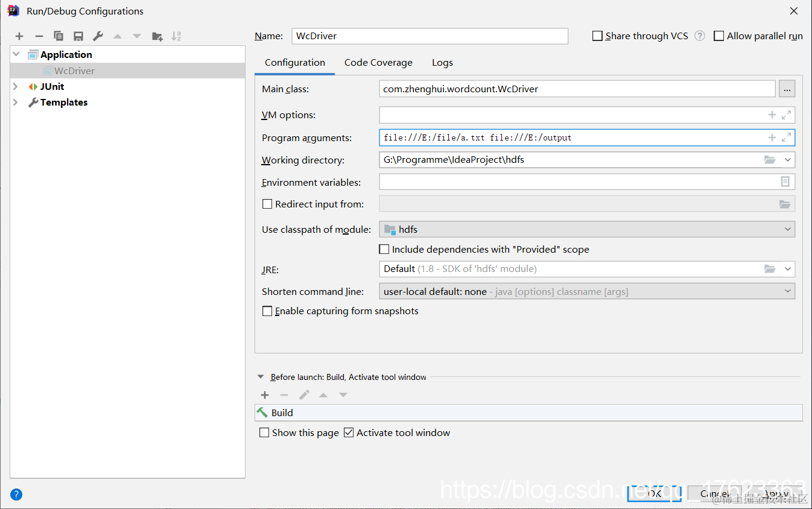Open help with question mark button

[16, 495]
